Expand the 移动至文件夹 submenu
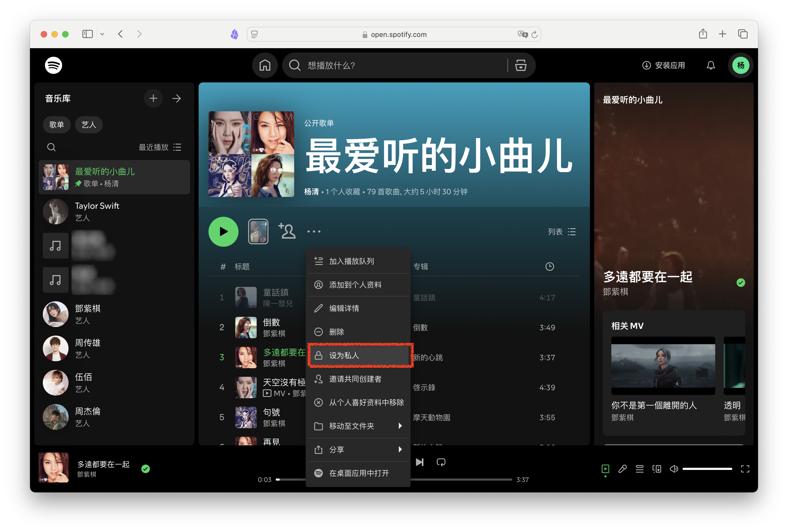This screenshot has width=788, height=532. click(358, 426)
